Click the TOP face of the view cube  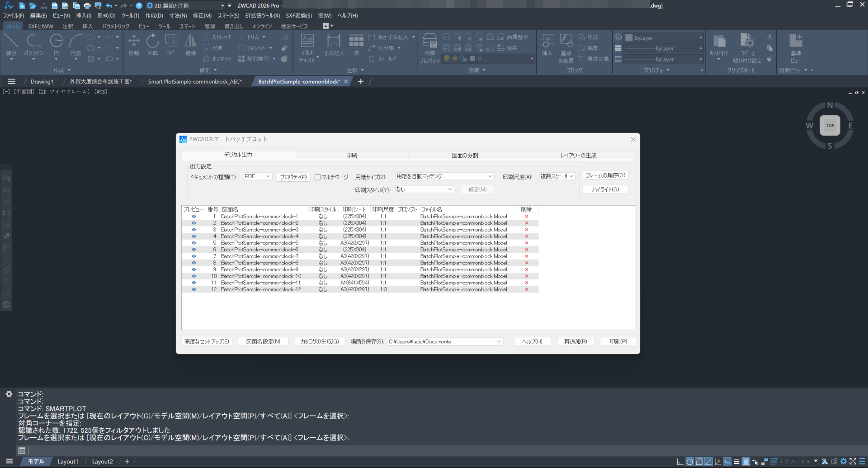click(x=830, y=125)
